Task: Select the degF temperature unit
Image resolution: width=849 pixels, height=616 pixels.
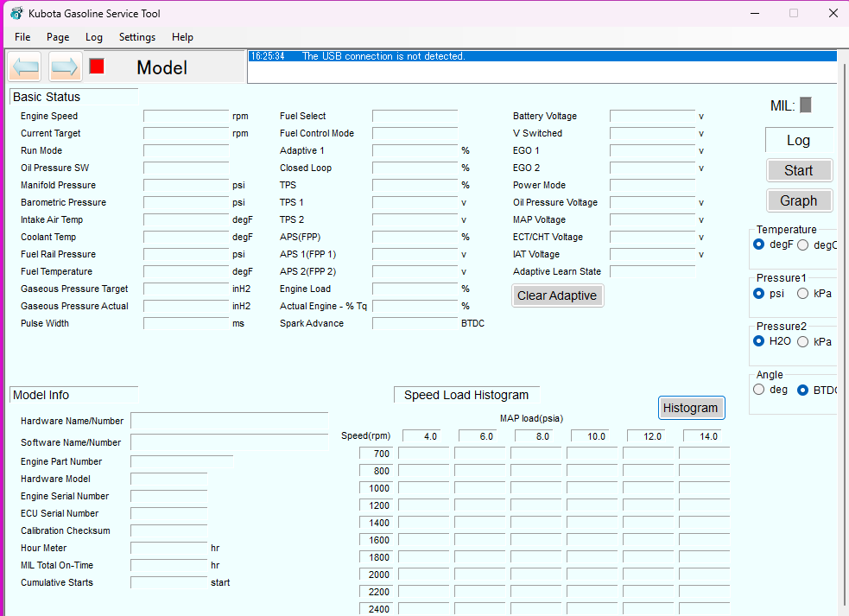Action: coord(758,244)
